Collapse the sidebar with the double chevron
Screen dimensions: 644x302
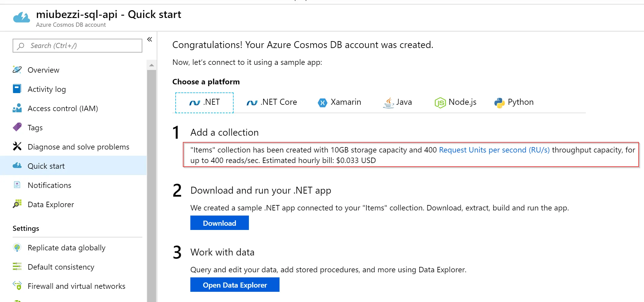[150, 39]
